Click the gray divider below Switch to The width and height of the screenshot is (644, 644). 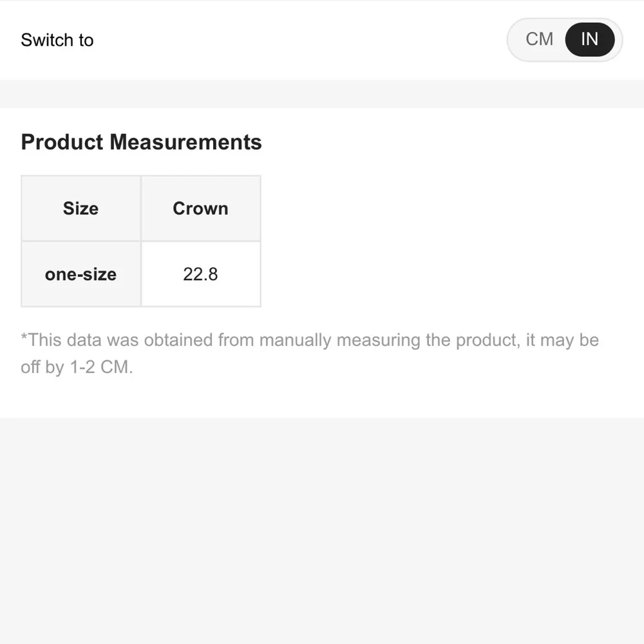(x=322, y=93)
